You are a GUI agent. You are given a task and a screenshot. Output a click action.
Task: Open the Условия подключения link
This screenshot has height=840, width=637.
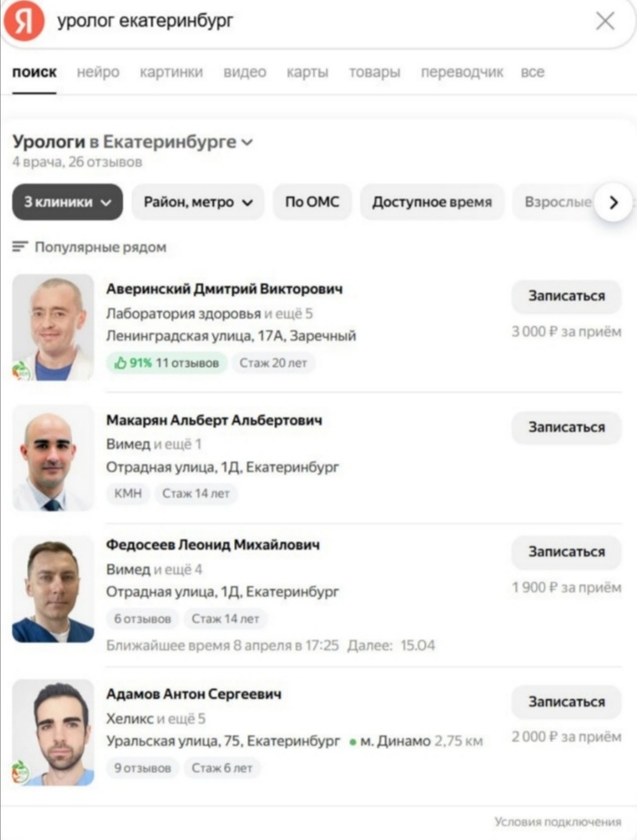(558, 822)
